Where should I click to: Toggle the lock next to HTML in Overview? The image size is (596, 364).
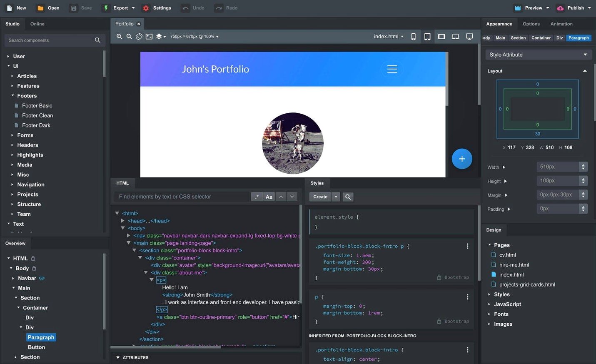click(33, 258)
